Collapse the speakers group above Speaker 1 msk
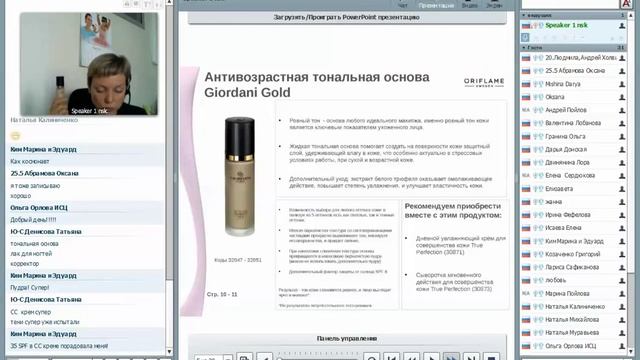This screenshot has width=640, height=360. [x=524, y=15]
